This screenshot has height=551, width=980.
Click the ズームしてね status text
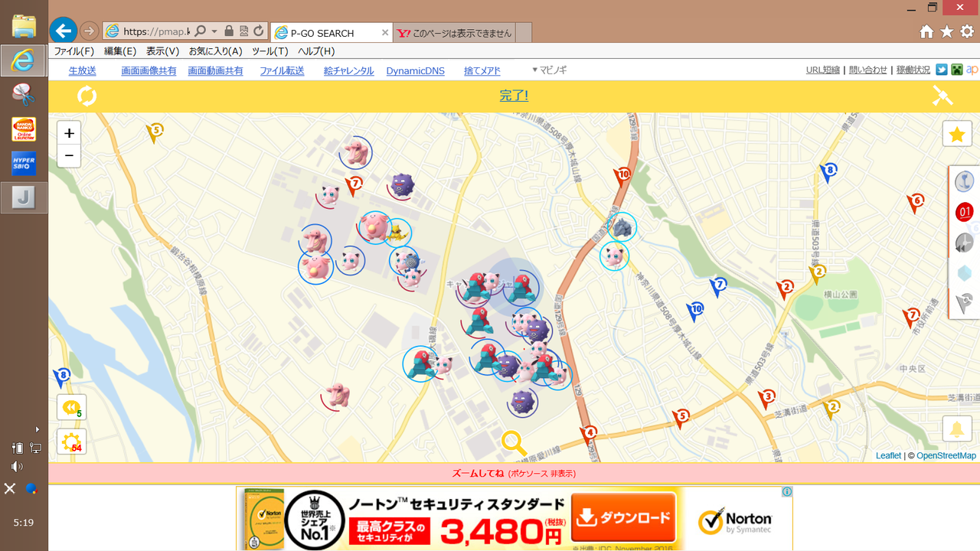coord(479,474)
